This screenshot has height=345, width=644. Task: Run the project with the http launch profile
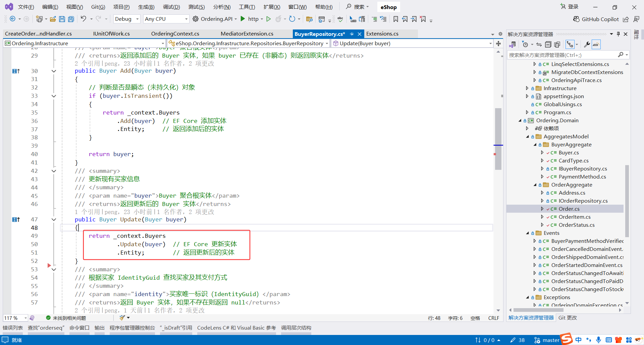[243, 19]
